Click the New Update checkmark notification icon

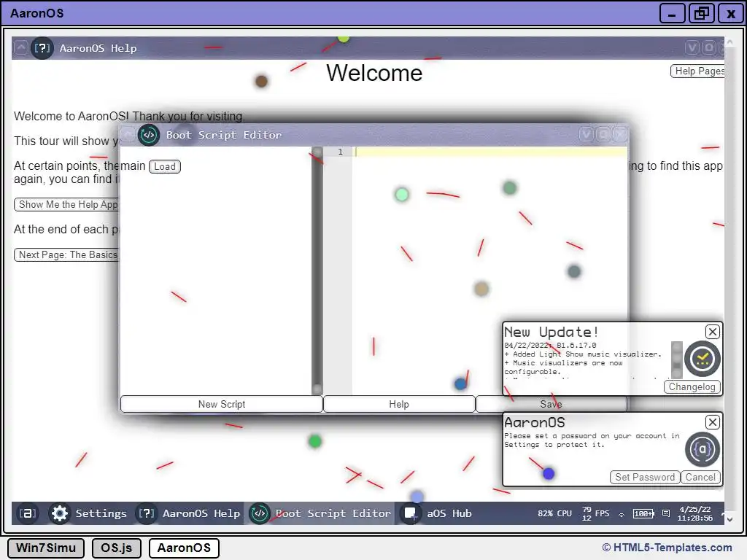703,359
